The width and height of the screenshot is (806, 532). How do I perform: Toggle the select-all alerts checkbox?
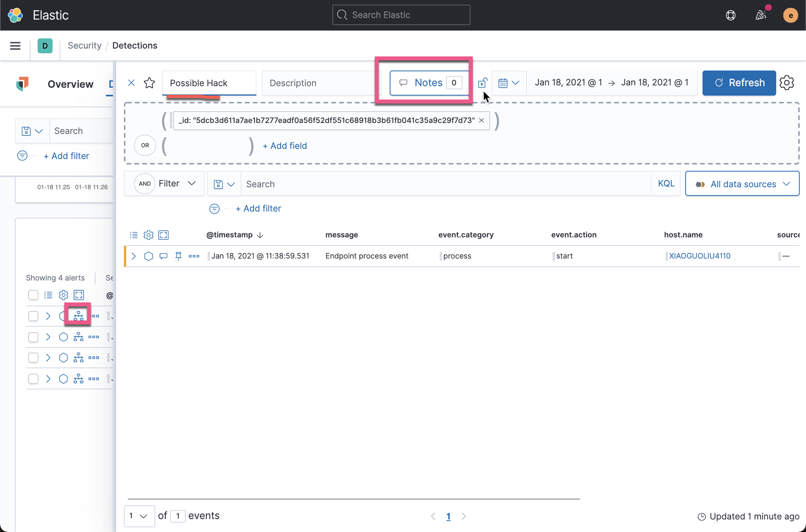pyautogui.click(x=33, y=295)
